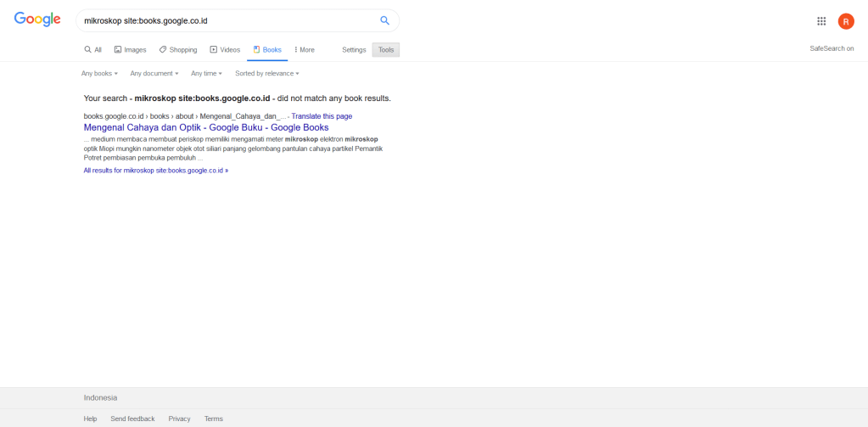Open the Google apps grid

click(x=821, y=21)
